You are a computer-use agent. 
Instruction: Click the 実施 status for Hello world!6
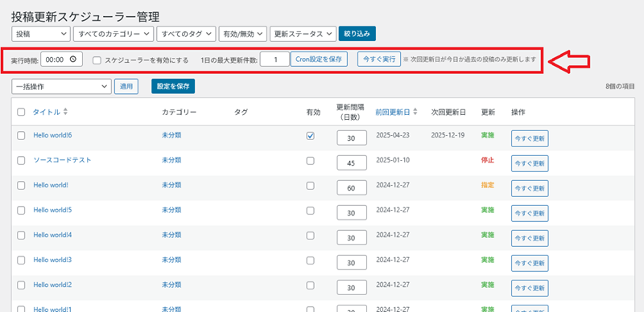tap(488, 134)
